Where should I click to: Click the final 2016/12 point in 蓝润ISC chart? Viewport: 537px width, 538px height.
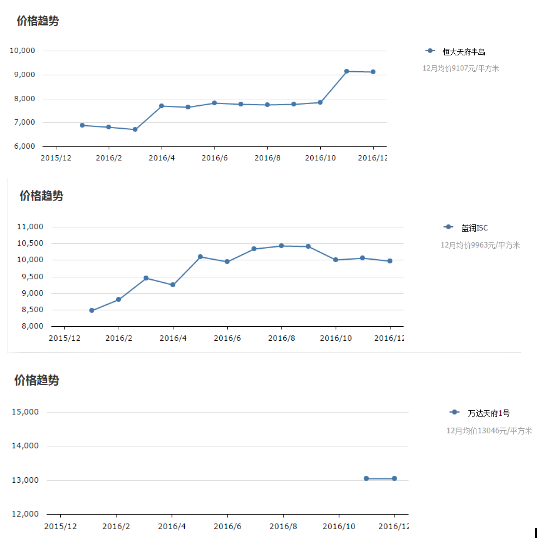(x=390, y=261)
